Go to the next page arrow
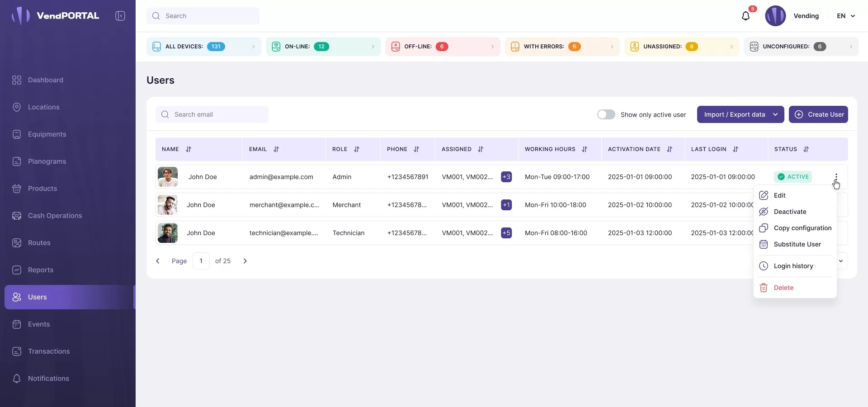Screen dimensions: 868x407 coord(245,261)
